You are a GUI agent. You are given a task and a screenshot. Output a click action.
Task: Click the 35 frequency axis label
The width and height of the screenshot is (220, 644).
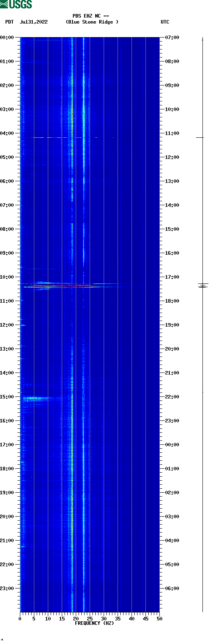coord(118,619)
